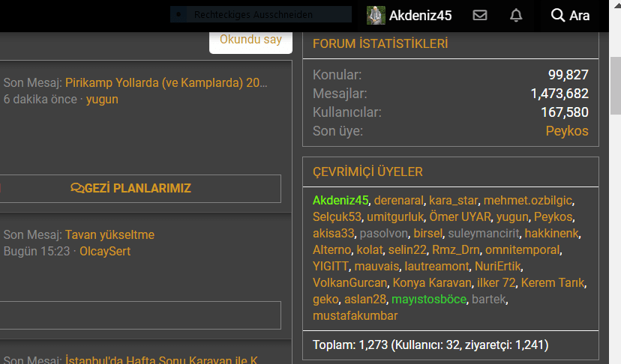Image resolution: width=621 pixels, height=364 pixels.
Task: Open newest member Peykos profile
Action: (x=566, y=131)
